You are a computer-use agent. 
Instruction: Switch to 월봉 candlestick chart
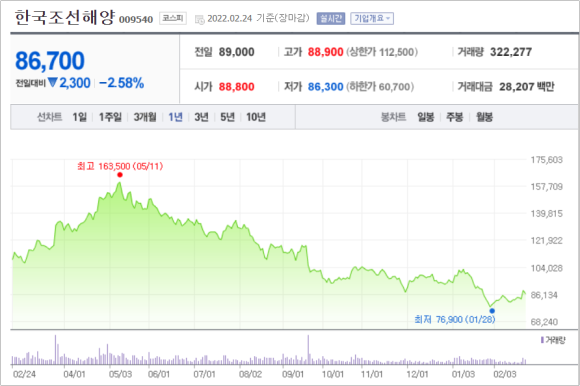484,117
